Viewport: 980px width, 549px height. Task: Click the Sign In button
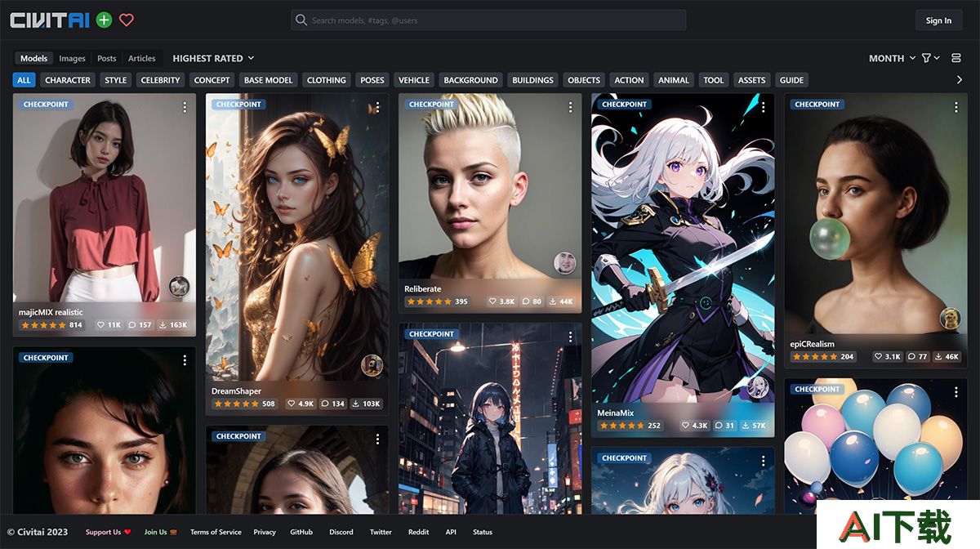pos(938,20)
